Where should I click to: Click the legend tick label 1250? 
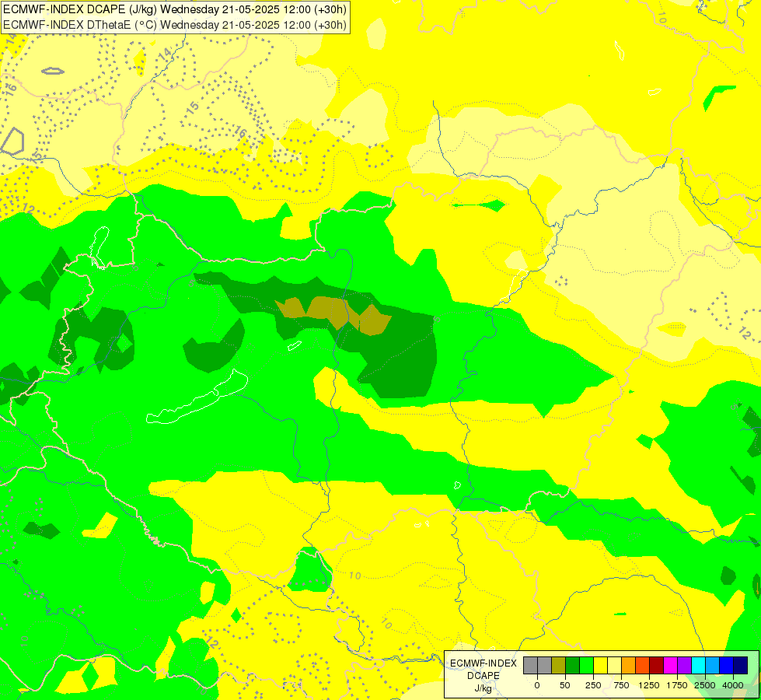point(649,685)
